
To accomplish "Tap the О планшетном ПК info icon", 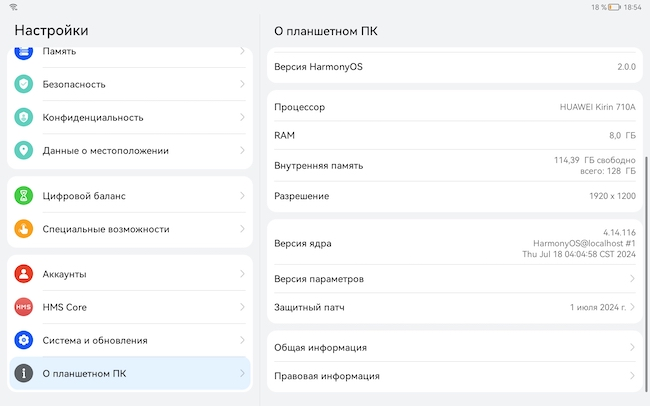I will tap(24, 373).
